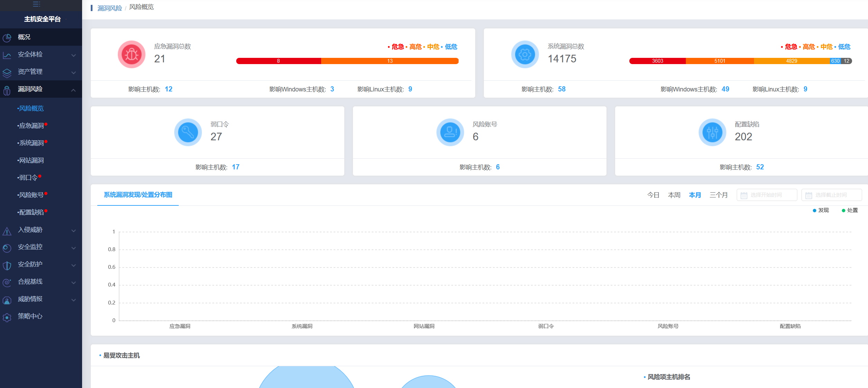The image size is (868, 388).
Task: Click red bar segment showing 3603
Action: coord(657,61)
